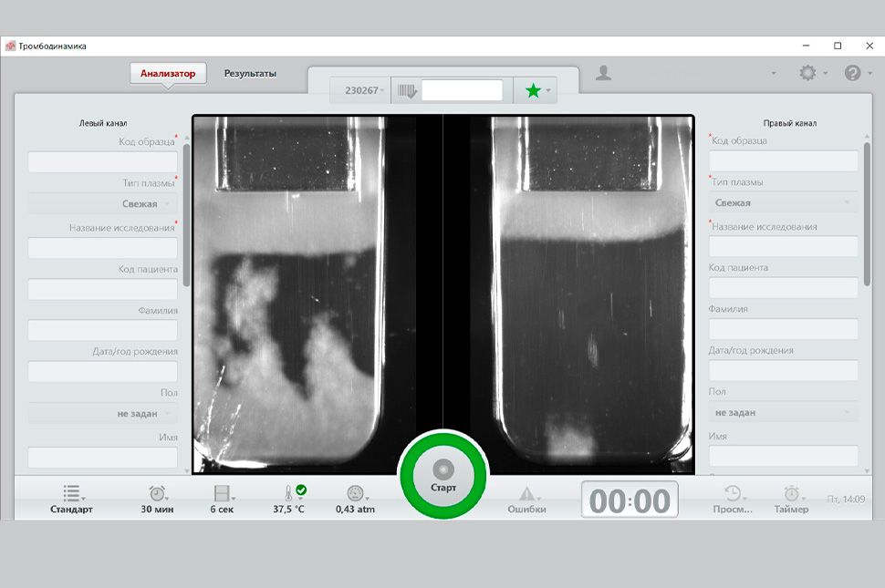Click the 6 сек frame interval icon

pos(222,493)
